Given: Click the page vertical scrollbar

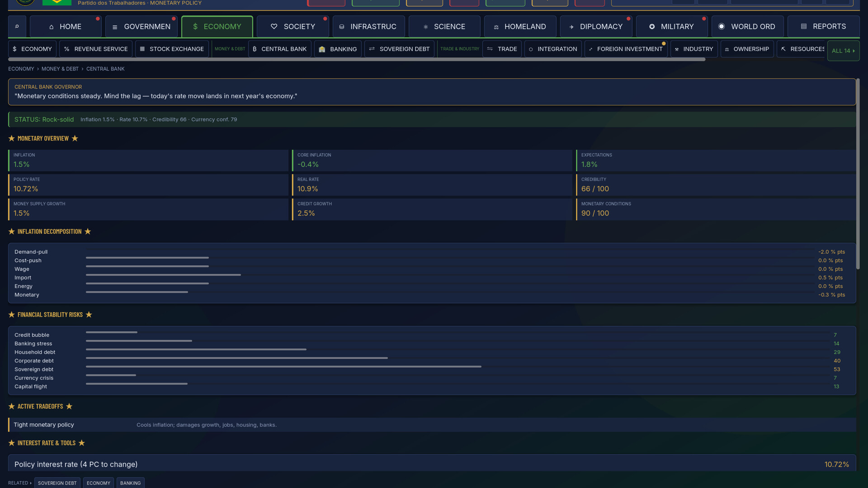Looking at the screenshot, I should click(x=858, y=174).
